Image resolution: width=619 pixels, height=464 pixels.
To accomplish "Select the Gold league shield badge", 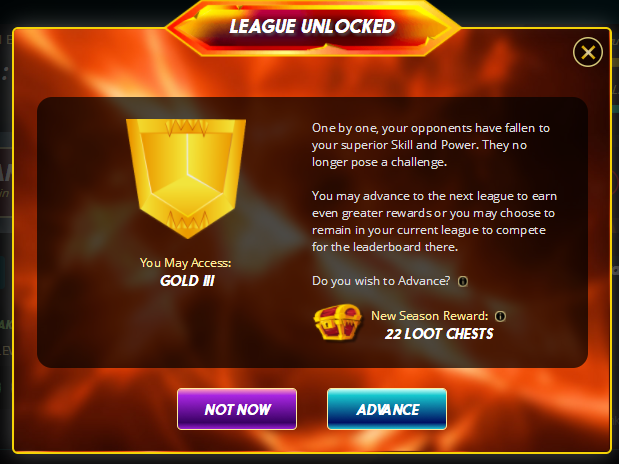I will [186, 178].
